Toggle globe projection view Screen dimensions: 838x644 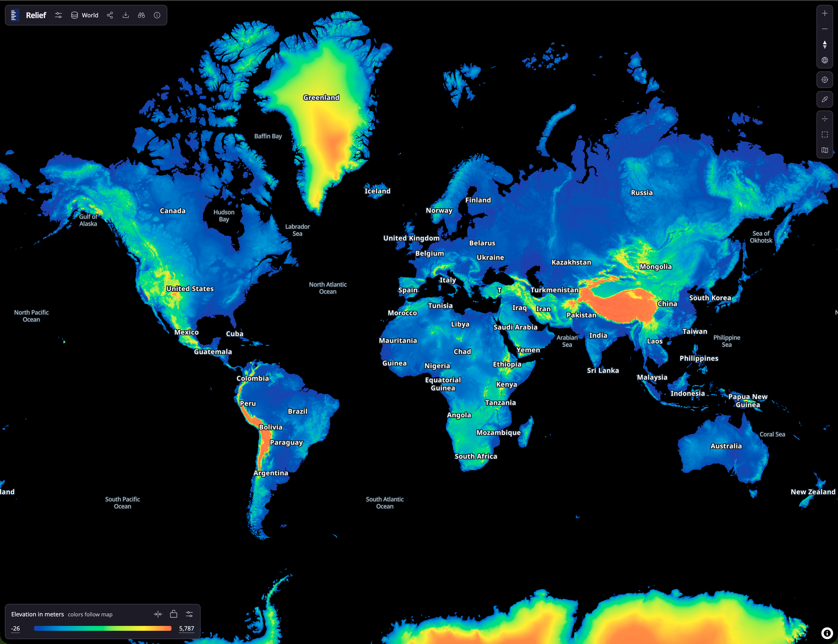[x=825, y=61]
